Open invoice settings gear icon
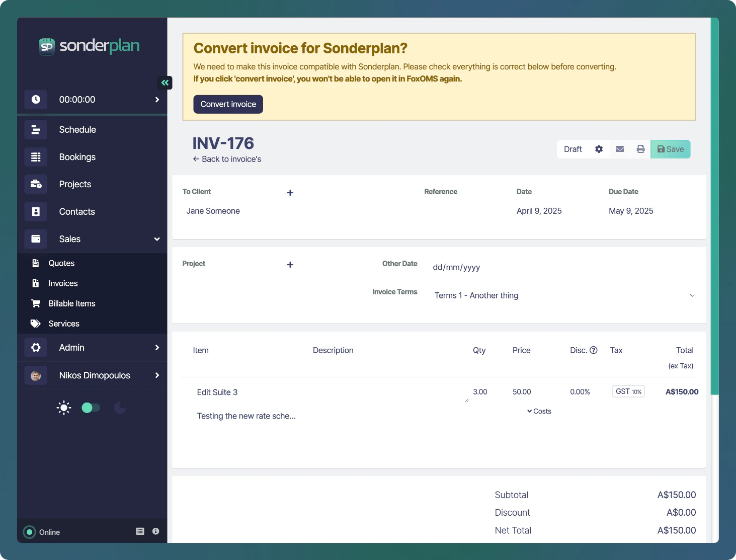 599,149
